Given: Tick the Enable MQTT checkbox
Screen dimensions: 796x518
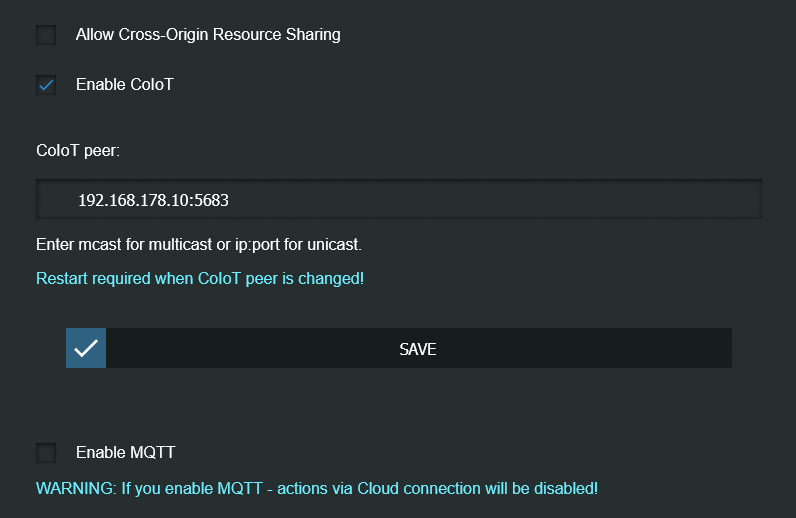Looking at the screenshot, I should coord(46,453).
